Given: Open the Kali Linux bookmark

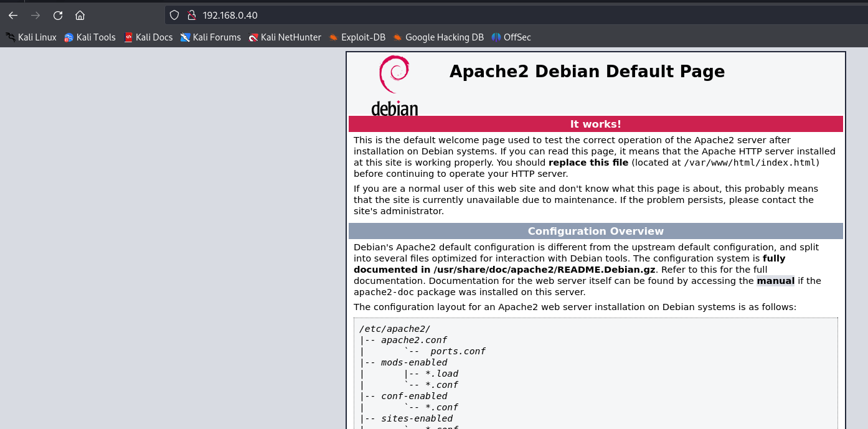Looking at the screenshot, I should point(31,37).
